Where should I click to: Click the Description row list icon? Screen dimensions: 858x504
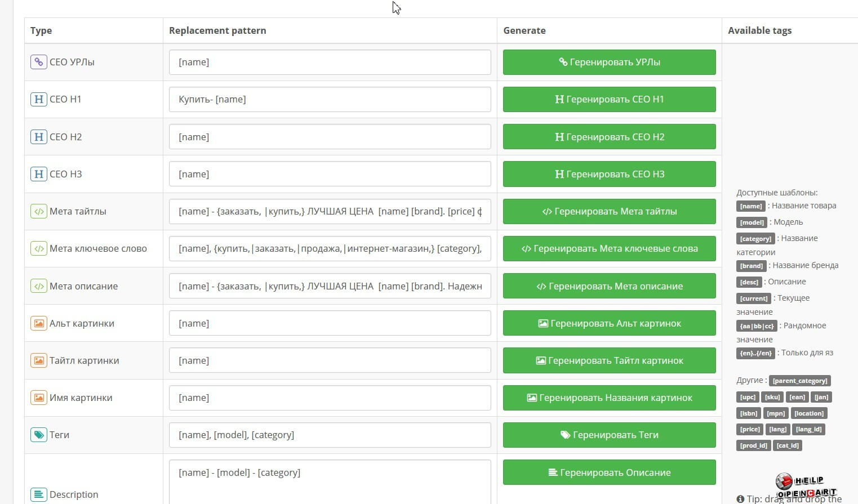click(38, 494)
